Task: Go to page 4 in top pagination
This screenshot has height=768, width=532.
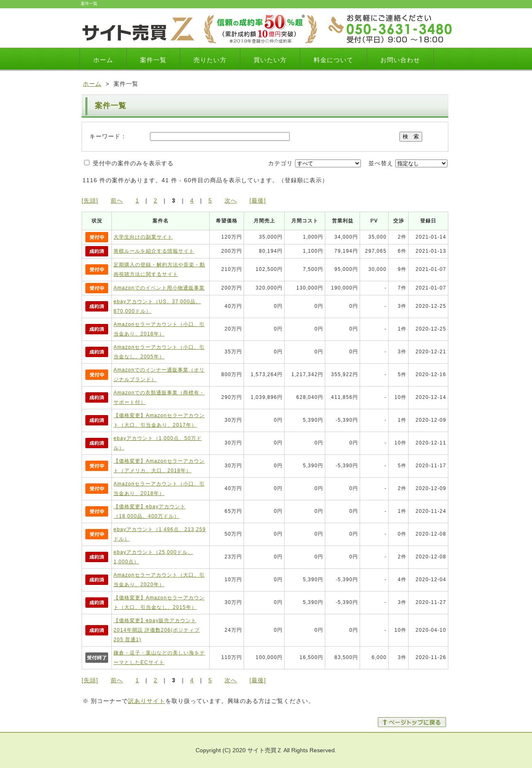Action: [x=192, y=200]
